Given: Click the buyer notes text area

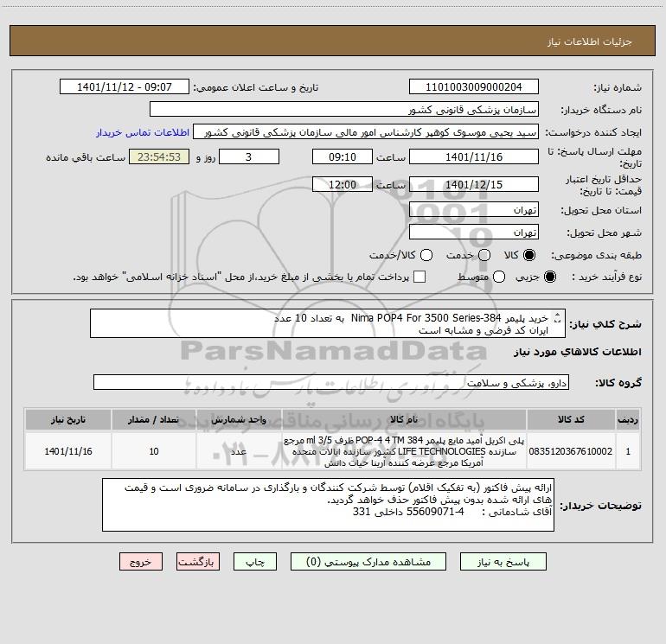Looking at the screenshot, I should (x=328, y=505).
